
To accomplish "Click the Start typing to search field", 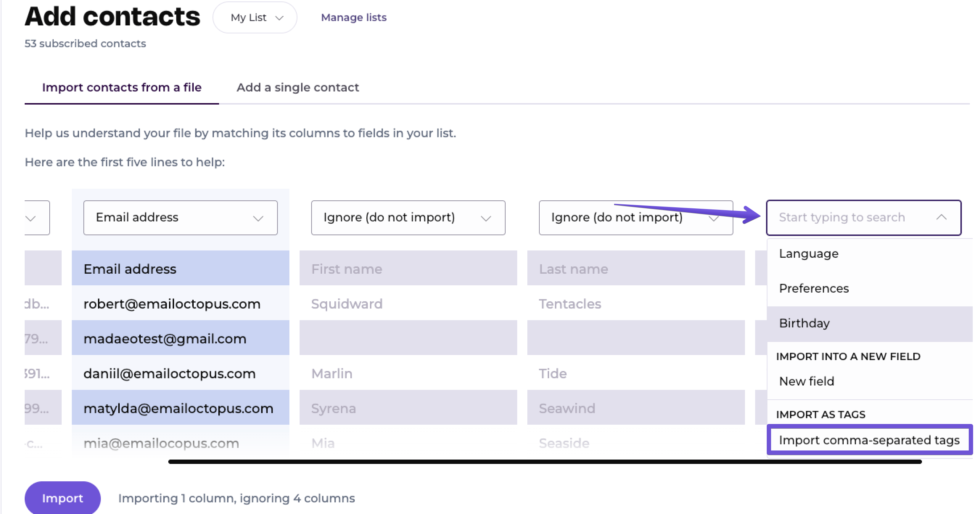I will click(841, 217).
